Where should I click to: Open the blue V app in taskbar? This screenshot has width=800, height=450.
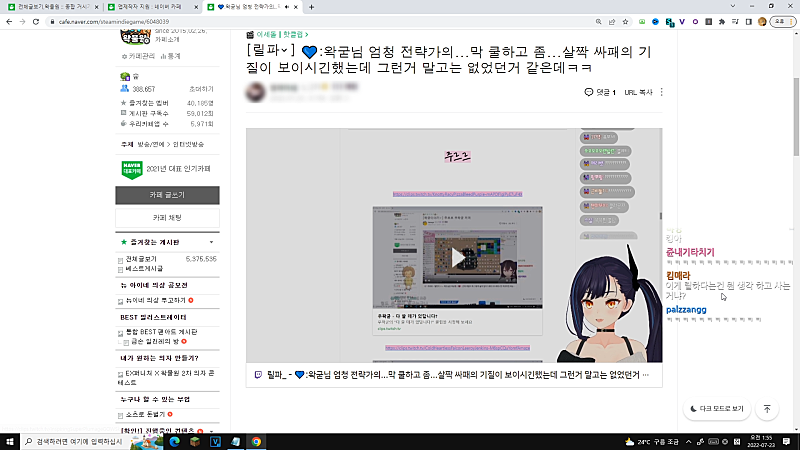pyautogui.click(x=215, y=442)
